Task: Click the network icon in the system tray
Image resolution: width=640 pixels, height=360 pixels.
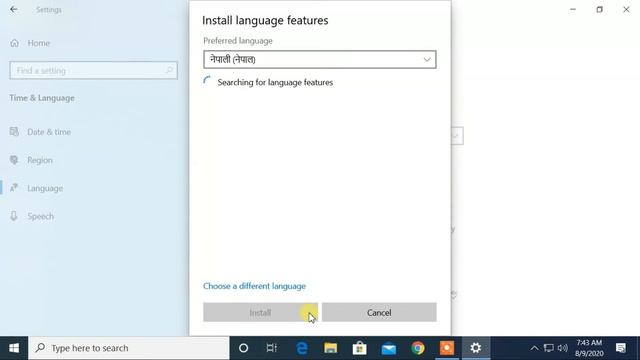Action: (549, 348)
